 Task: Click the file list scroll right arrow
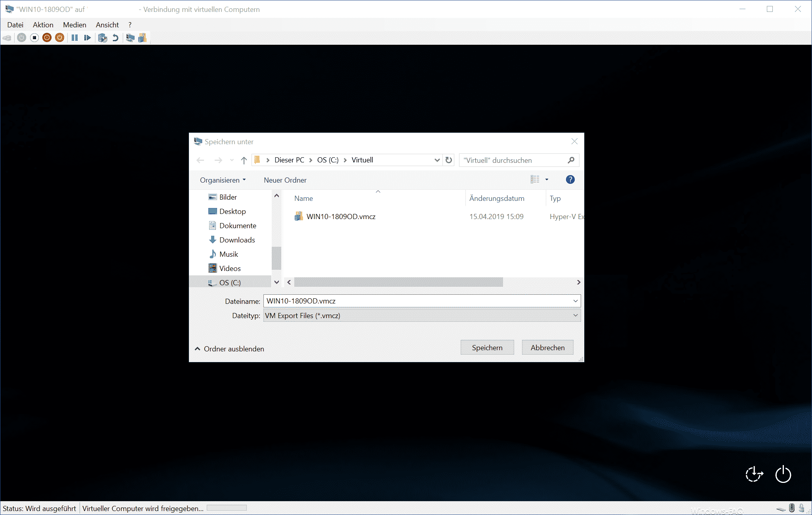pos(579,282)
